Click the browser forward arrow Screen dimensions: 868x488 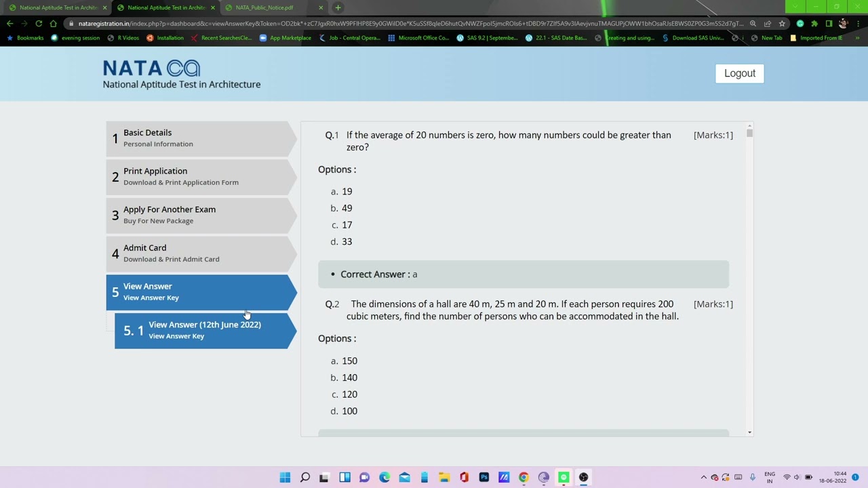24,23
